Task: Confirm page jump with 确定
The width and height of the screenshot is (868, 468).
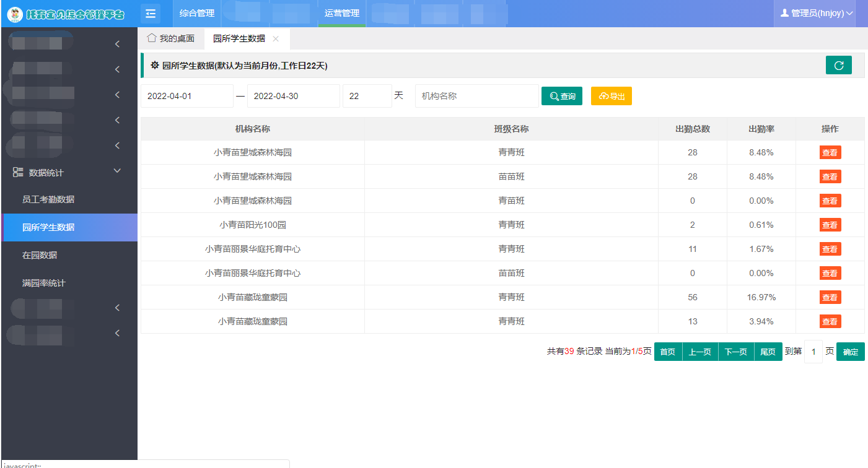Action: [x=851, y=352]
